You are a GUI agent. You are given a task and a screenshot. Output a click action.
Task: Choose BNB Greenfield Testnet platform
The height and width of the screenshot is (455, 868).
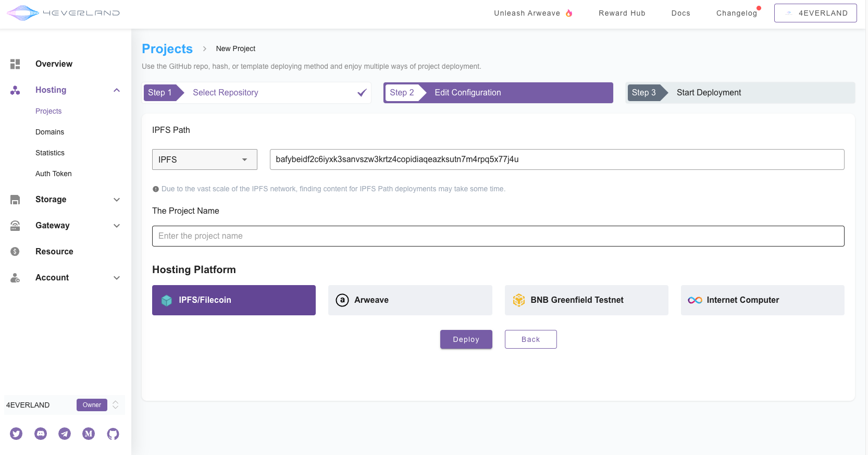point(586,300)
